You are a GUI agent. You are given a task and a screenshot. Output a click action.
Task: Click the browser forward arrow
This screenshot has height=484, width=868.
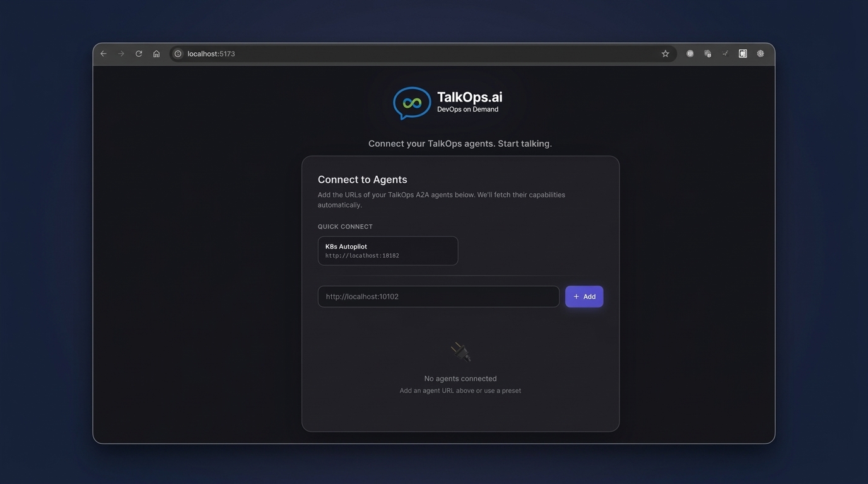[x=121, y=54]
